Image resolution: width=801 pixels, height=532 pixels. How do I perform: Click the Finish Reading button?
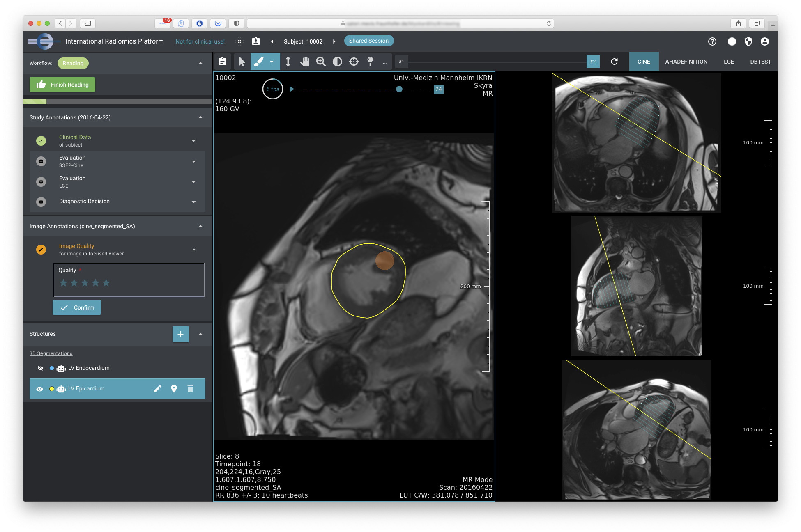point(62,85)
